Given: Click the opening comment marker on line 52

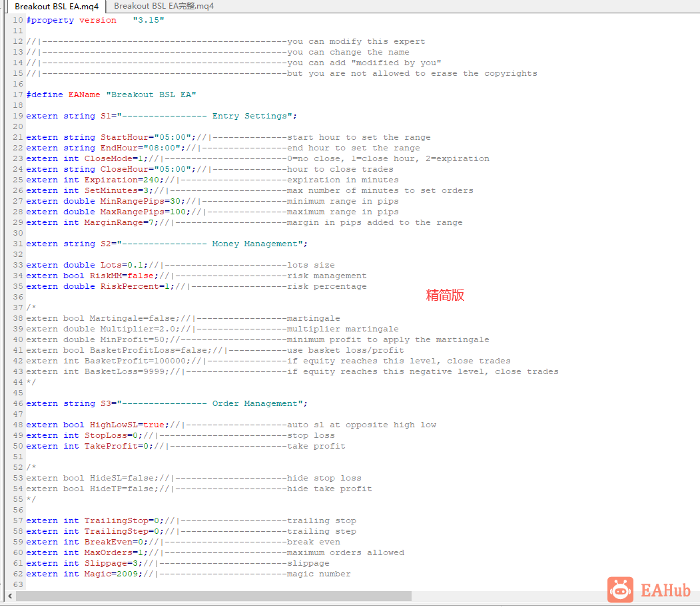Looking at the screenshot, I should [31, 468].
